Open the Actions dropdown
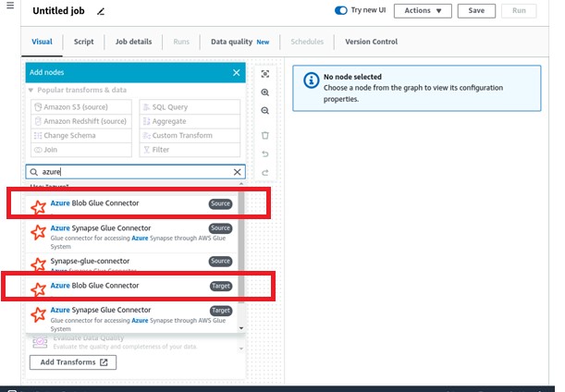The height and width of the screenshot is (392, 565). (423, 11)
